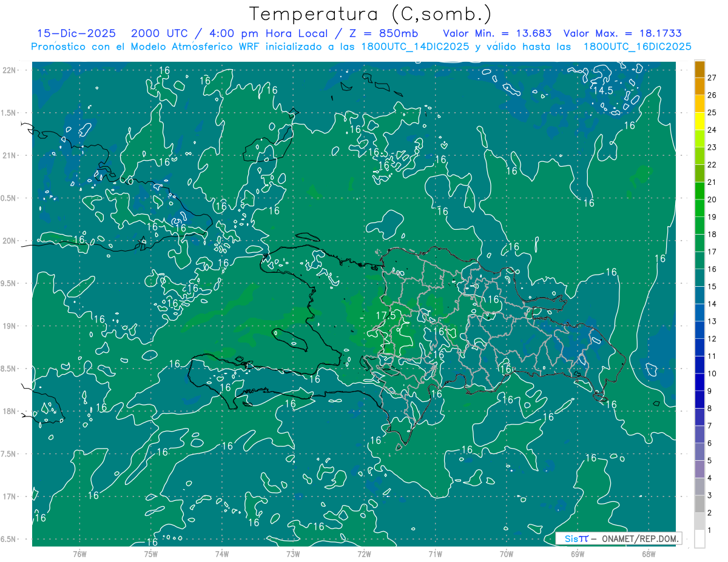728x562 pixels.
Task: Click the "73W" longitude axis label
Action: click(x=293, y=554)
